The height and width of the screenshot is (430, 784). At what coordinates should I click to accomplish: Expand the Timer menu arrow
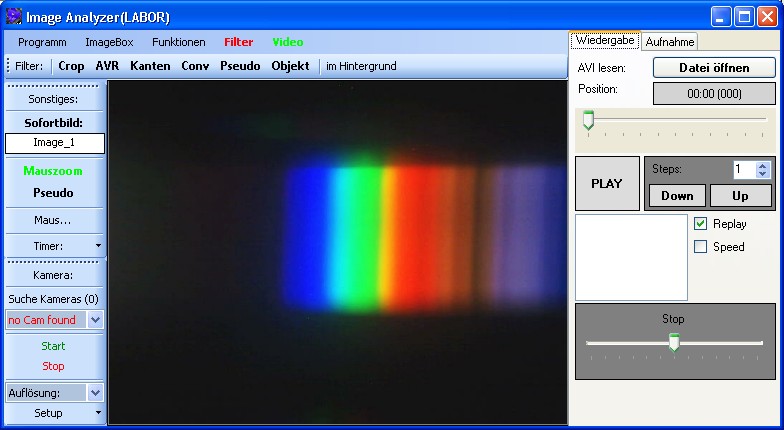(x=98, y=245)
